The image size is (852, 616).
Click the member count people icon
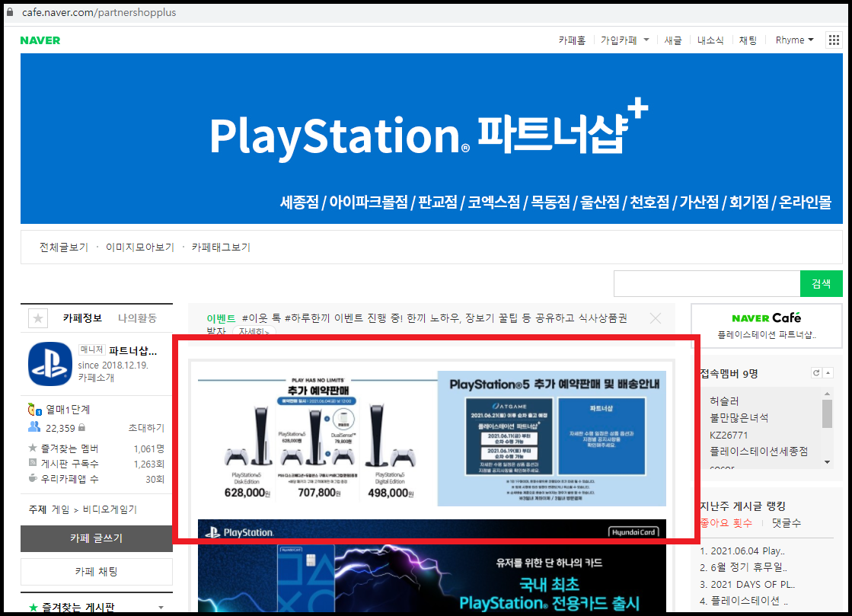[x=34, y=427]
